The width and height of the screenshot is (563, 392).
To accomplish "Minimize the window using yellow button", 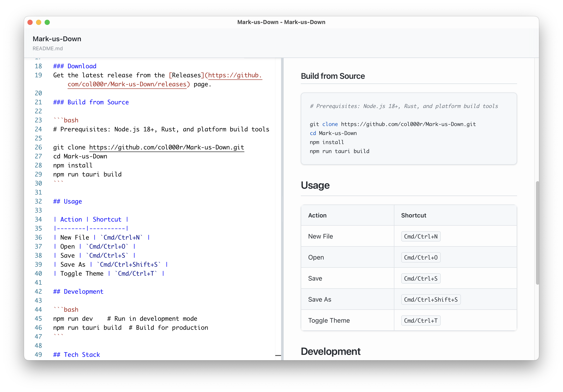I will 38,22.
